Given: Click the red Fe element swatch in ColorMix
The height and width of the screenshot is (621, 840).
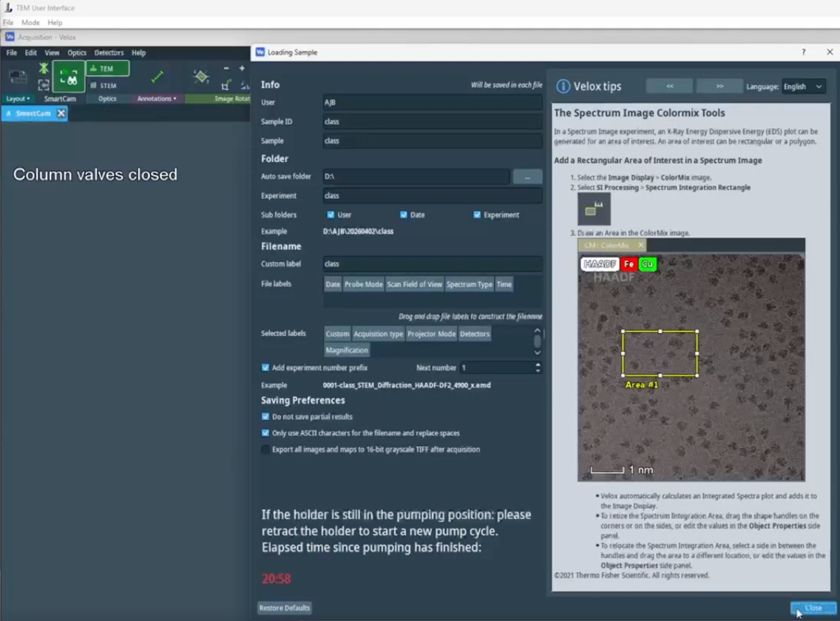Looking at the screenshot, I should click(629, 264).
